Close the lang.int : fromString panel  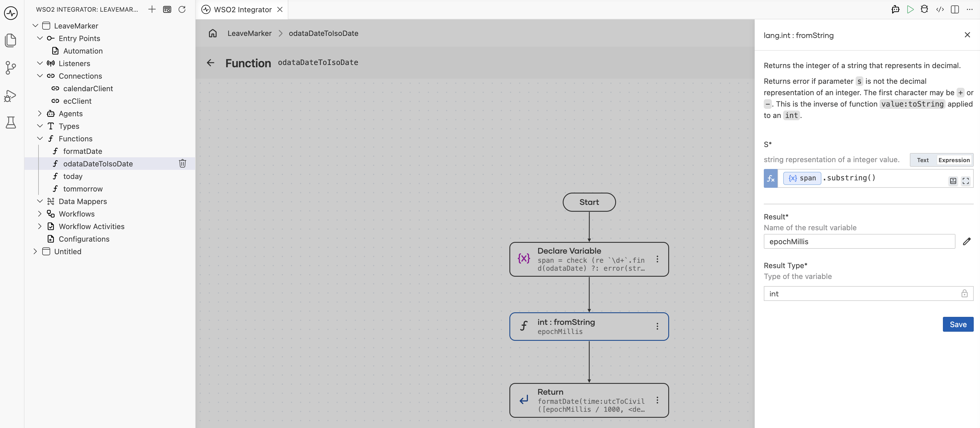[967, 35]
